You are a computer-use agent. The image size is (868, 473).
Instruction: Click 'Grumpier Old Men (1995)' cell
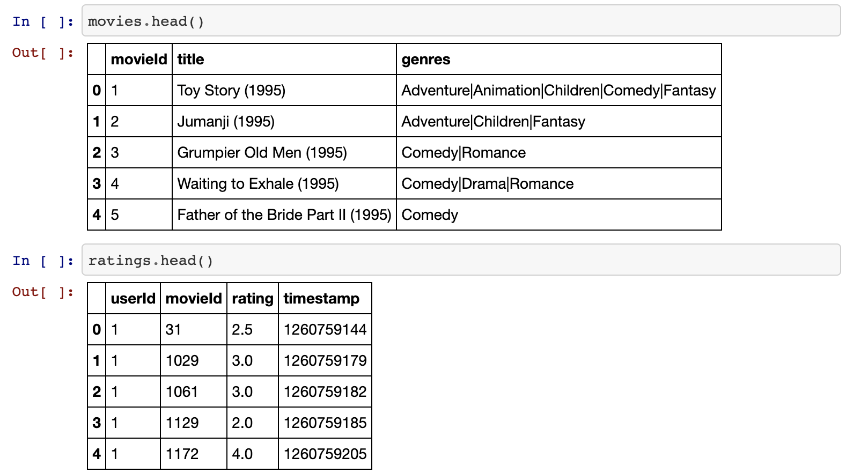(x=262, y=153)
